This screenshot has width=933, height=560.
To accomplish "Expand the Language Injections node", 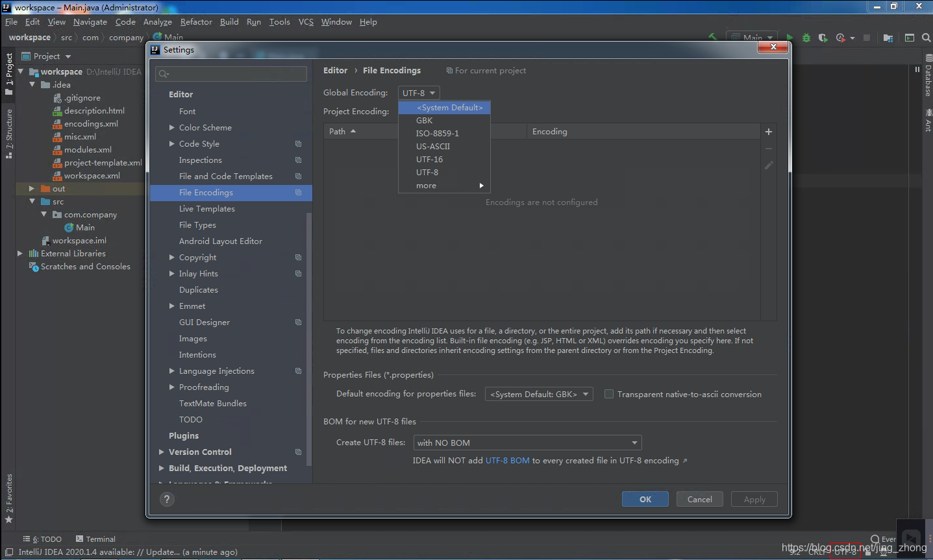I will (172, 371).
